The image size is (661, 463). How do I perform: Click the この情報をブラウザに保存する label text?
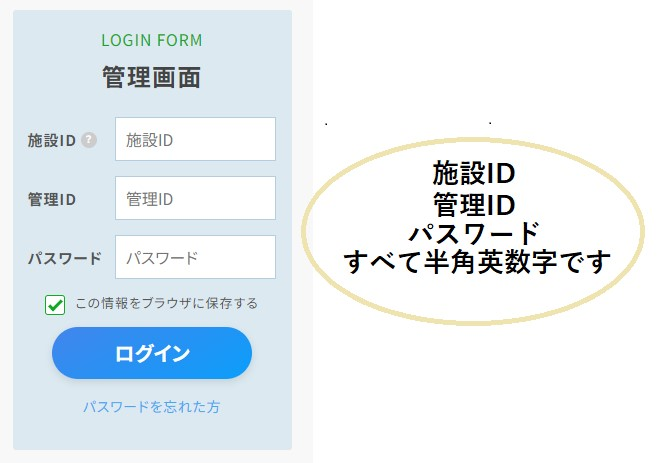(166, 303)
